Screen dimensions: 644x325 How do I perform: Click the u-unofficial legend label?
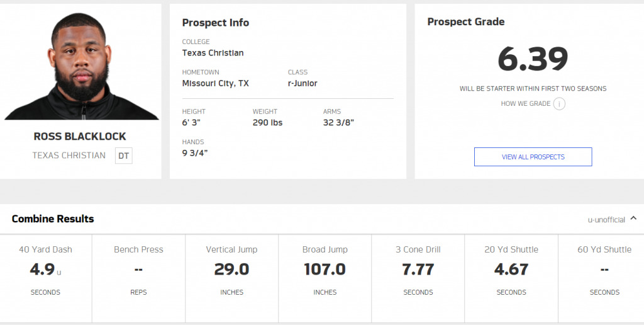606,220
